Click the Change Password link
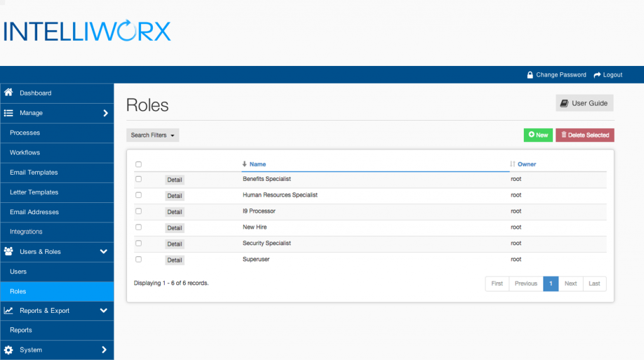 [x=557, y=75]
